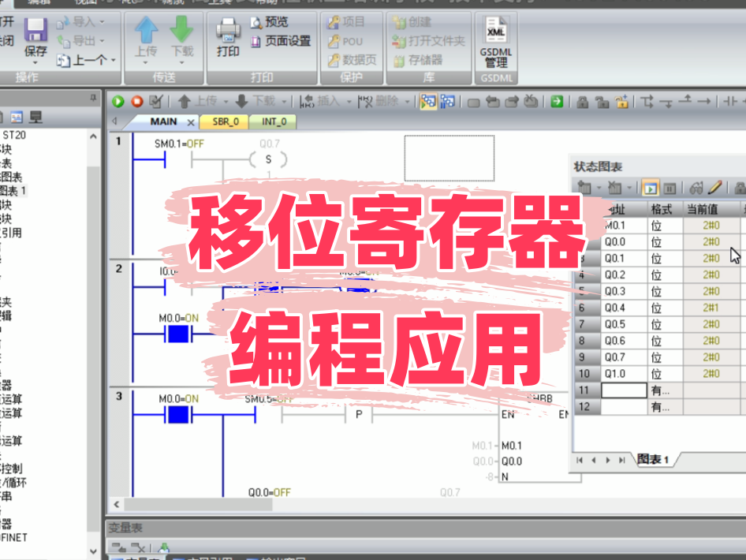Viewport: 746px width, 560px height.
Task: Pin the project tree panel
Action: click(x=93, y=98)
